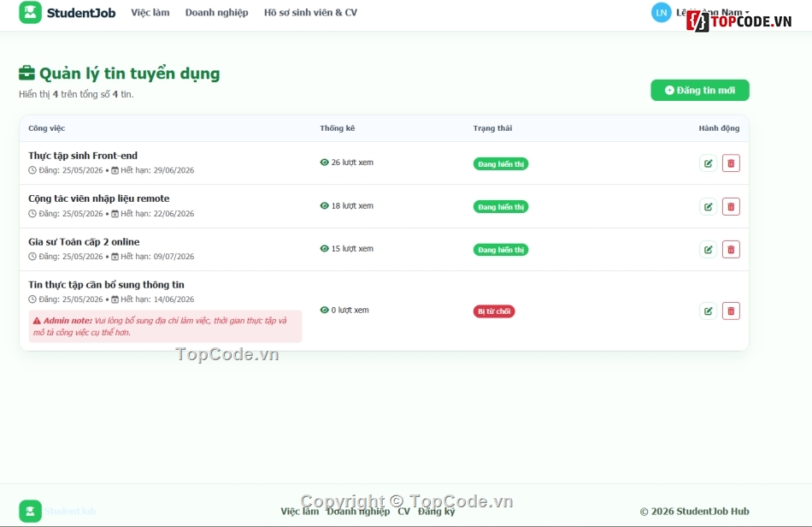Click the eye icon beside 26 lượt xem
The image size is (812, 527).
(324, 163)
